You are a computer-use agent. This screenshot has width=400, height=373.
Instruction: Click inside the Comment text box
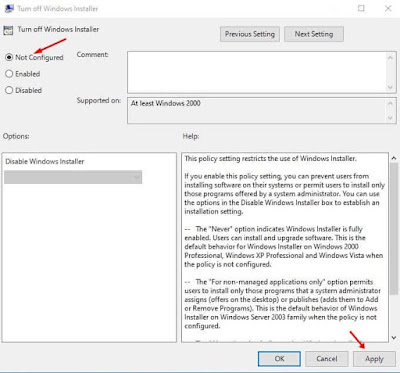tap(257, 72)
